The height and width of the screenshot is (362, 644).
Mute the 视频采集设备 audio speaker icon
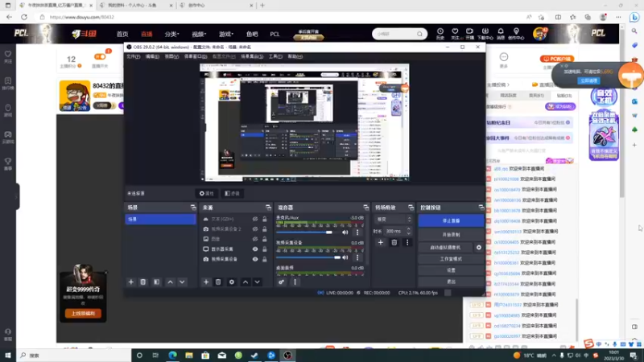[x=345, y=257]
